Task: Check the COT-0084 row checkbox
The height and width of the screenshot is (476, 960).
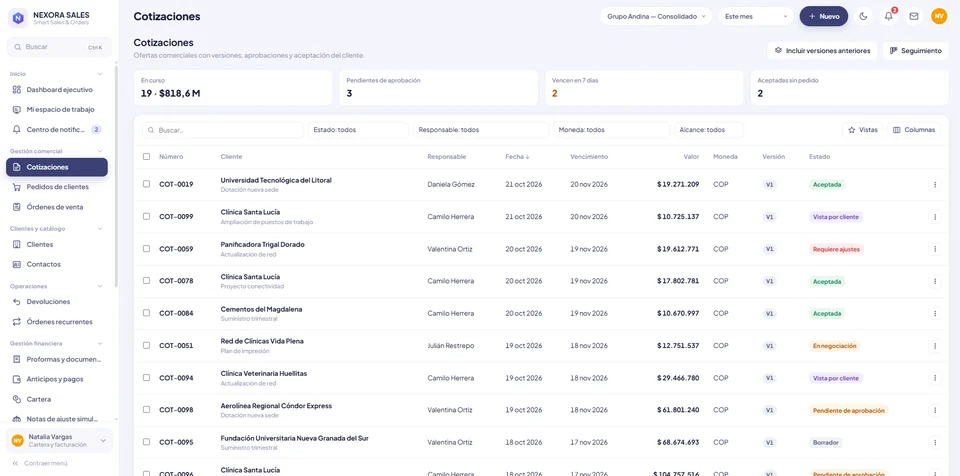Action: [x=146, y=313]
